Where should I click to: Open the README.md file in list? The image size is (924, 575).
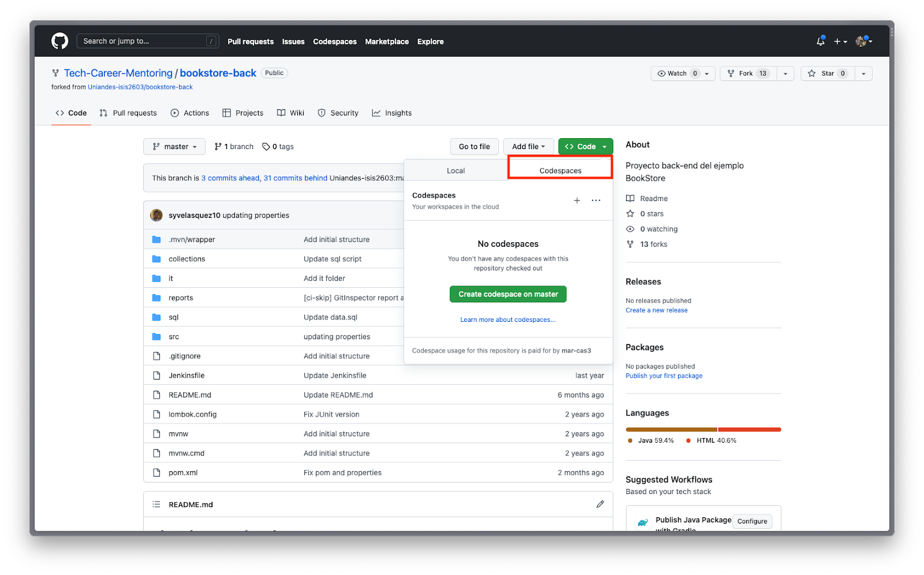[x=190, y=395]
